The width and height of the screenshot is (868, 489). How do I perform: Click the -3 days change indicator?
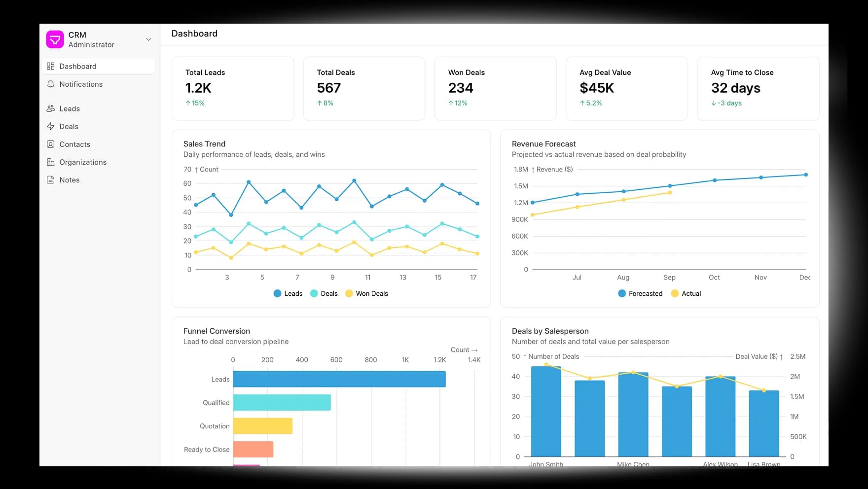coord(726,103)
